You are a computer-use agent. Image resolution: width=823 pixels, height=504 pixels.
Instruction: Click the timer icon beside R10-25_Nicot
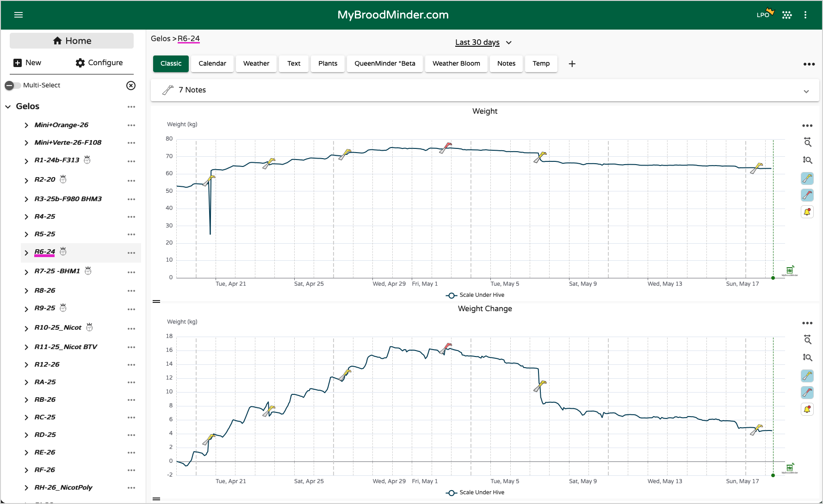point(90,327)
